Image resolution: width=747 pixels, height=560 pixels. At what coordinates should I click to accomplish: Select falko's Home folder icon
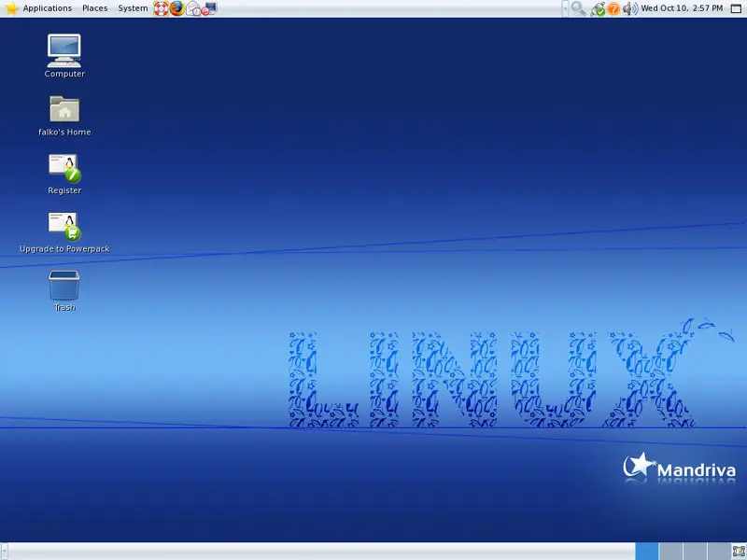(x=64, y=116)
